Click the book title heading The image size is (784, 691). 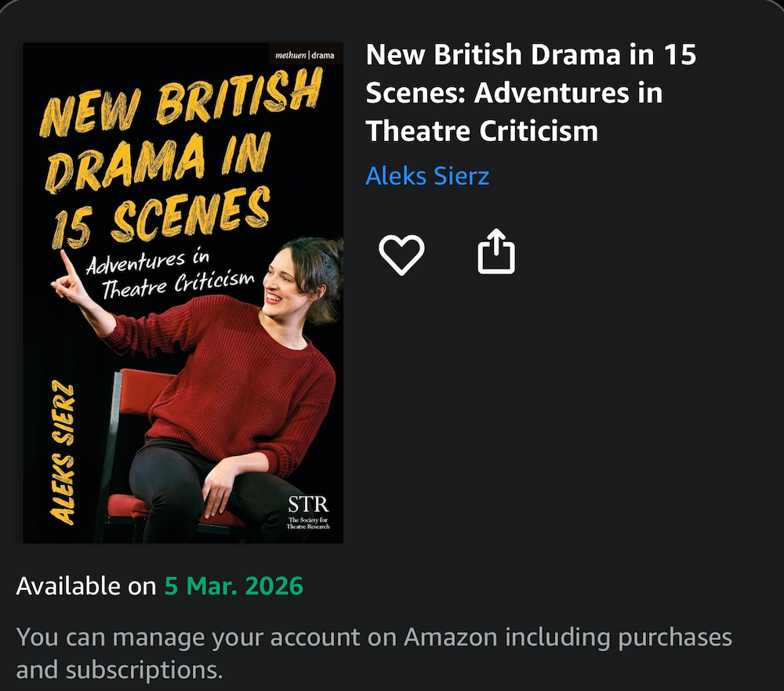click(x=531, y=92)
